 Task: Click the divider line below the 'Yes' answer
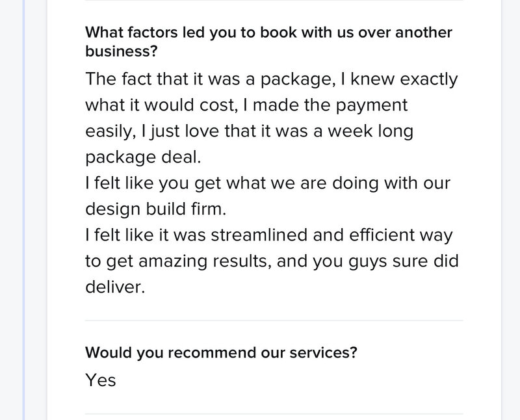274,414
